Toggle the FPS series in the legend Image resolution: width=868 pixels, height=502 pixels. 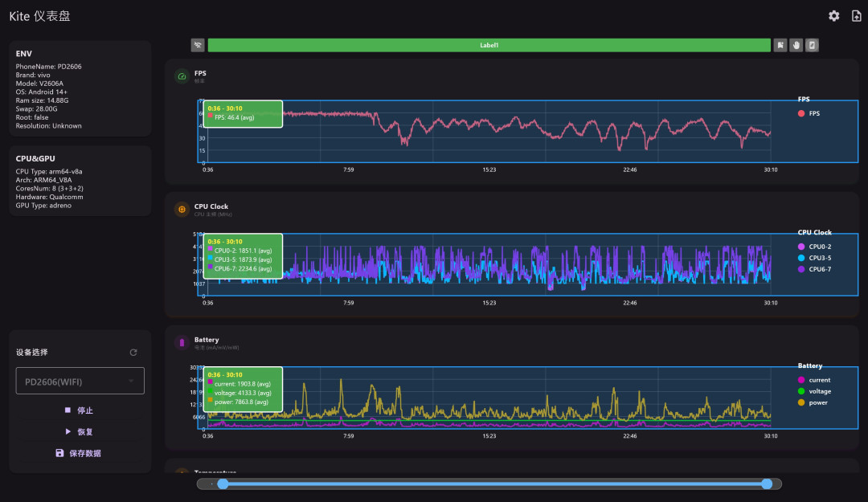(809, 113)
